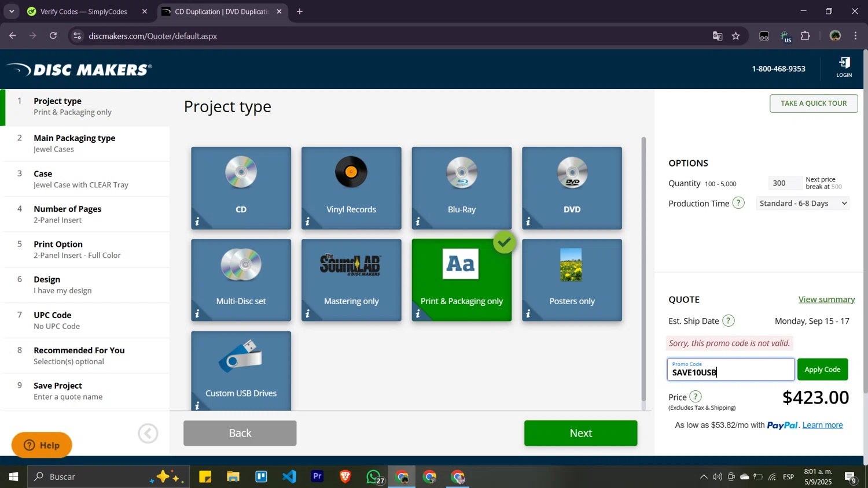This screenshot has width=868, height=488.
Task: Open info icon on Multi-Disc set tile
Action: [x=197, y=314]
